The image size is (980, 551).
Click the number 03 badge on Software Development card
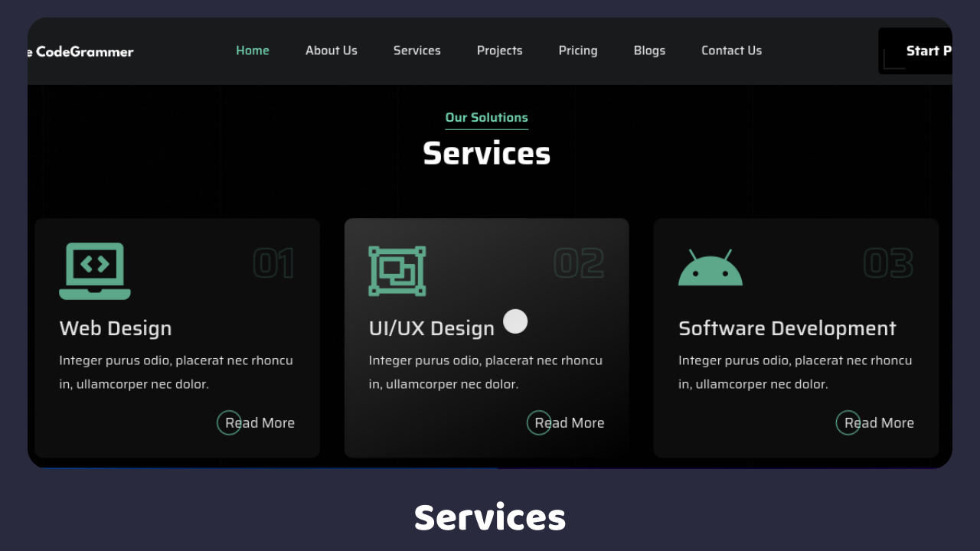pos(889,262)
